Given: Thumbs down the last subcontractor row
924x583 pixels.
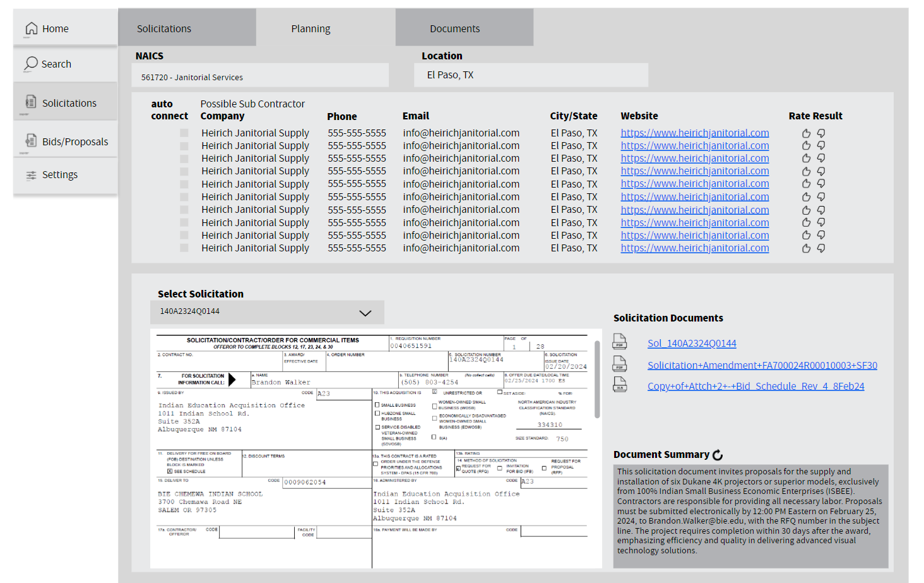Looking at the screenshot, I should pos(821,248).
